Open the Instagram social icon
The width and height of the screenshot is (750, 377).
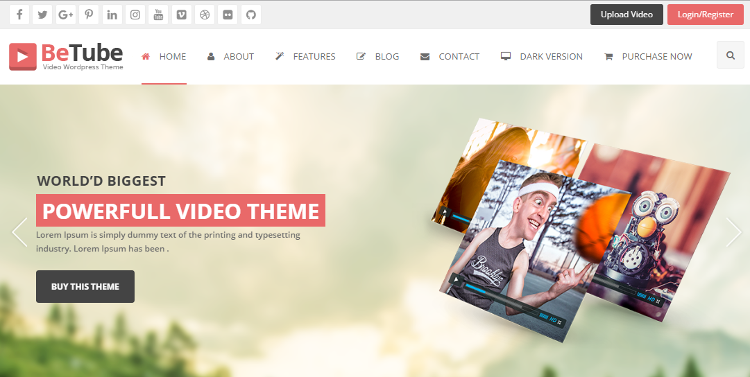pos(135,15)
